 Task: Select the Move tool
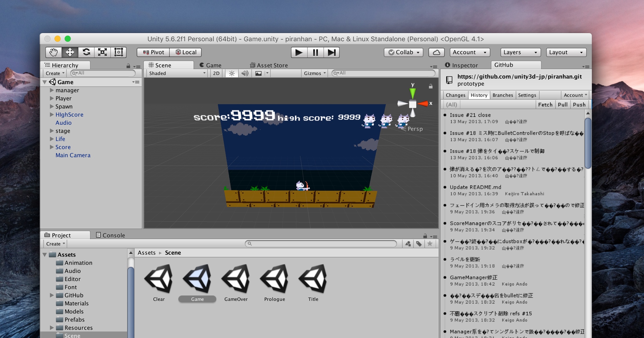70,52
